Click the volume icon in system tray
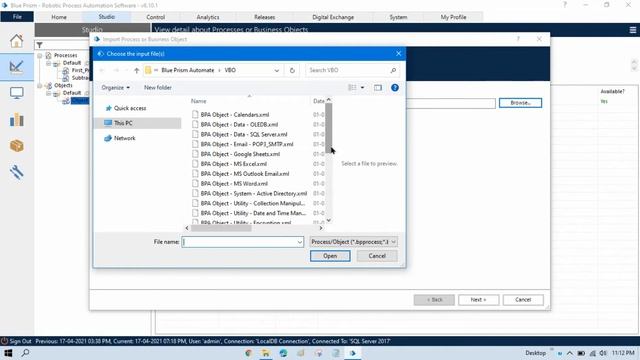 603,353
